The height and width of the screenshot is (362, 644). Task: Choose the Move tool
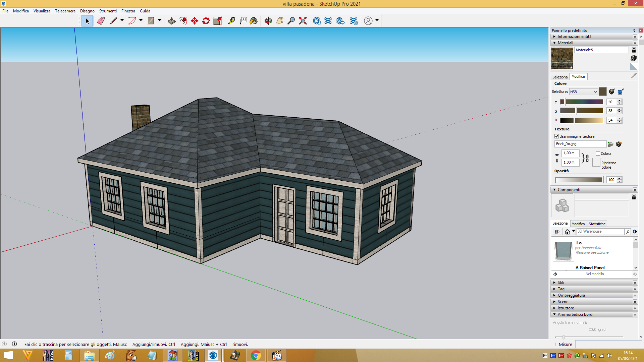[195, 21]
